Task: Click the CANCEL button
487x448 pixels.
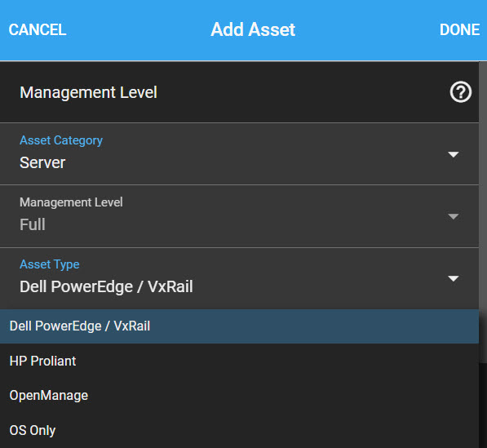Action: [38, 30]
